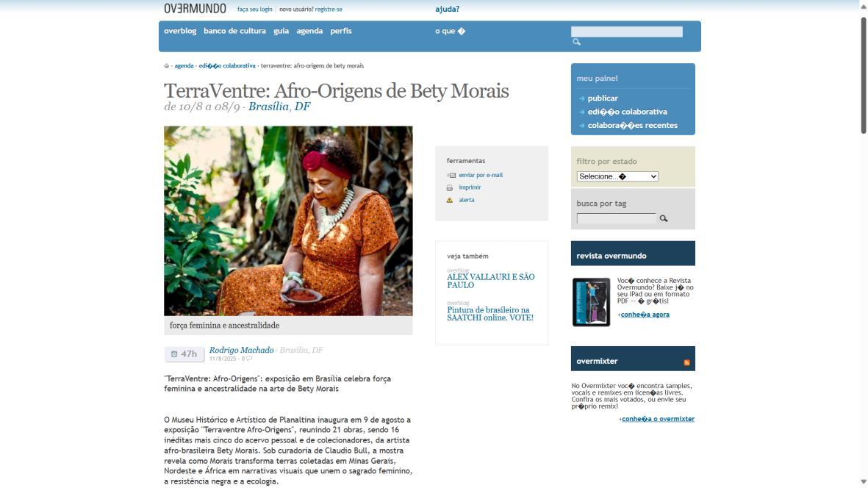
Task: Open the overblog menu item
Action: (180, 31)
